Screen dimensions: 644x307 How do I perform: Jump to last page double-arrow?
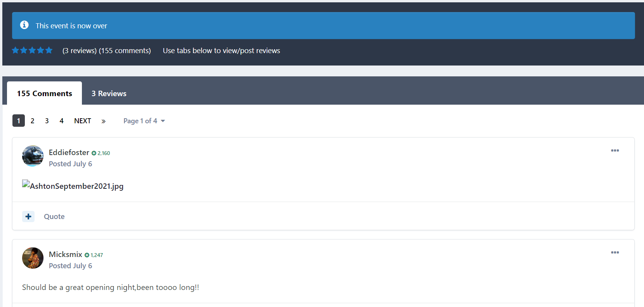tap(104, 121)
